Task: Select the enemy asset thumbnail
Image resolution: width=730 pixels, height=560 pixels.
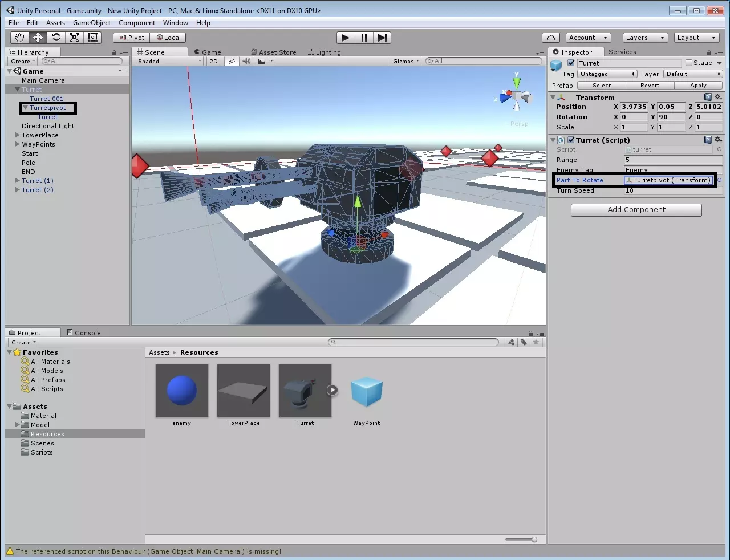Action: pyautogui.click(x=182, y=391)
